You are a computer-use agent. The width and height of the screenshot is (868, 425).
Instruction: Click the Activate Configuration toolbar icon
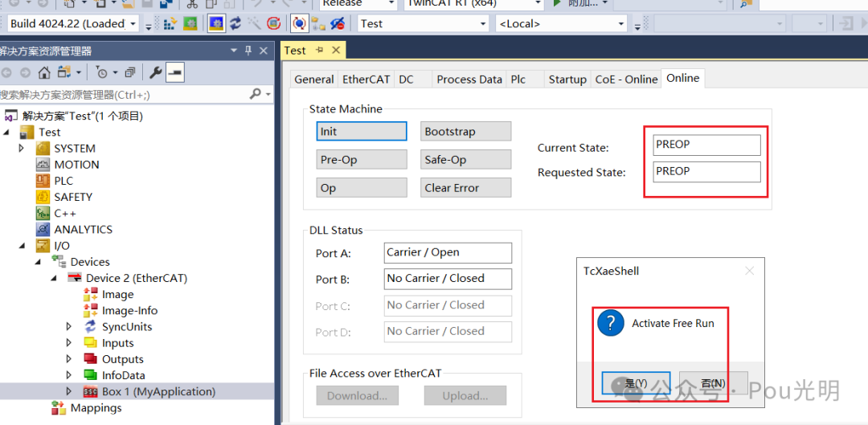click(170, 23)
